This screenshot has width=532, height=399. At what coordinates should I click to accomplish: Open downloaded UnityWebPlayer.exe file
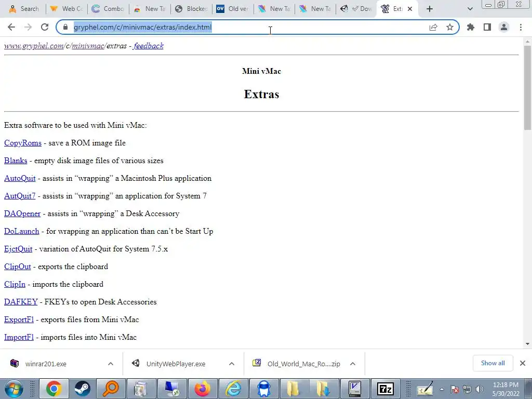click(x=176, y=364)
